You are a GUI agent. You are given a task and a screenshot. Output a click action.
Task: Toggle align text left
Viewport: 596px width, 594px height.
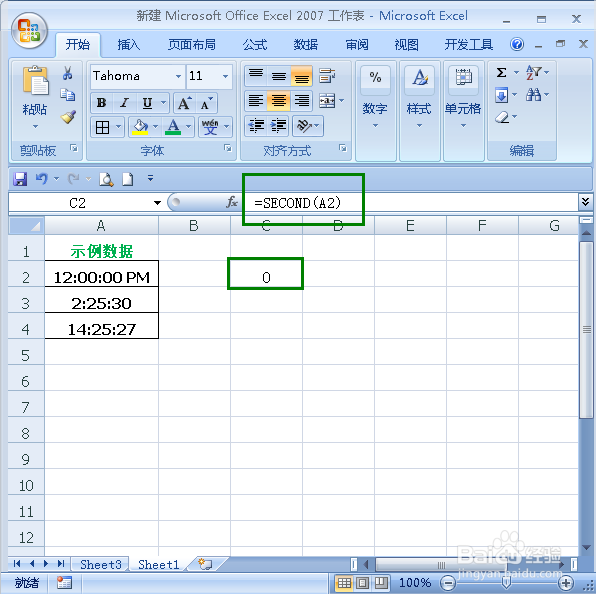(256, 101)
